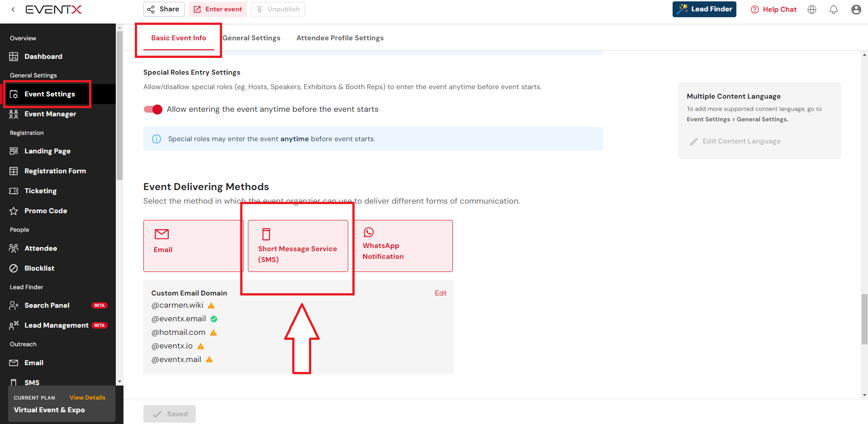The image size is (868, 424).
Task: Click the @hotmail.com domain text
Action: pyautogui.click(x=178, y=333)
